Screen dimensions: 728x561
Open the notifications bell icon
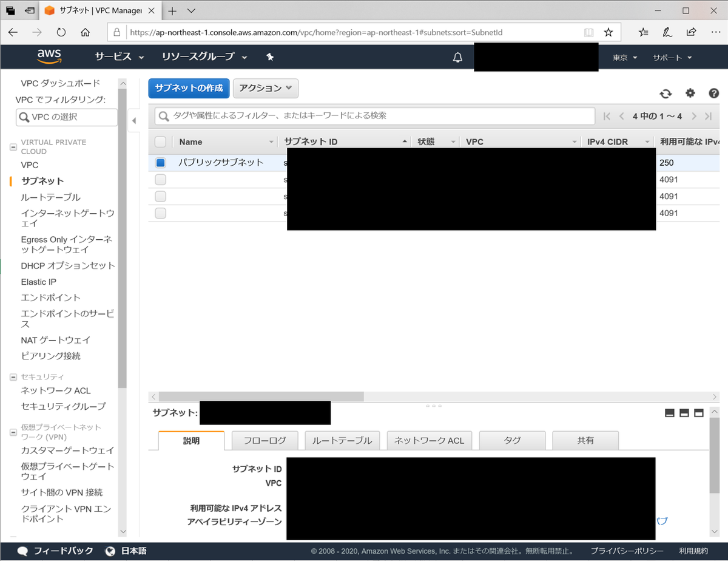click(x=458, y=58)
